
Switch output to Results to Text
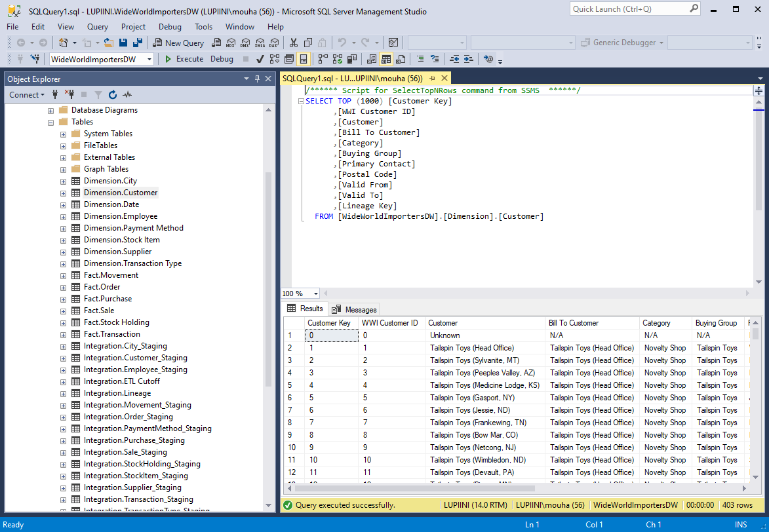372,60
